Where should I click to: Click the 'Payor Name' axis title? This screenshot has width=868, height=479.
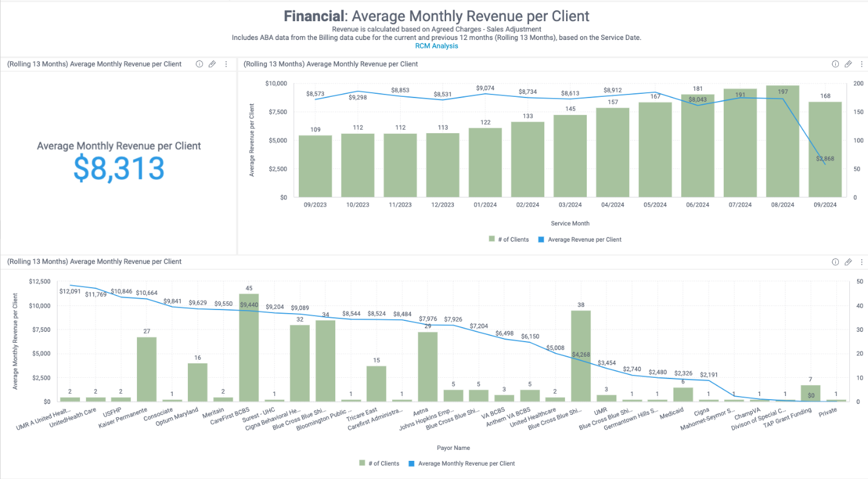pyautogui.click(x=453, y=448)
